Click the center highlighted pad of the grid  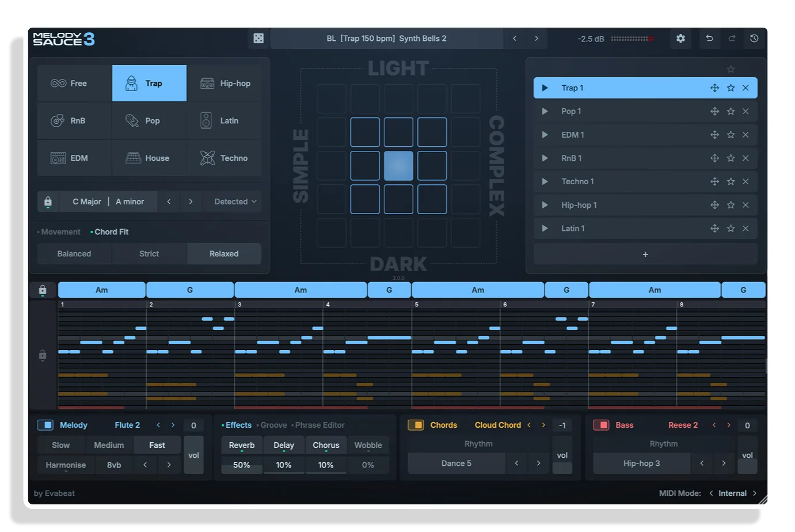pyautogui.click(x=398, y=166)
